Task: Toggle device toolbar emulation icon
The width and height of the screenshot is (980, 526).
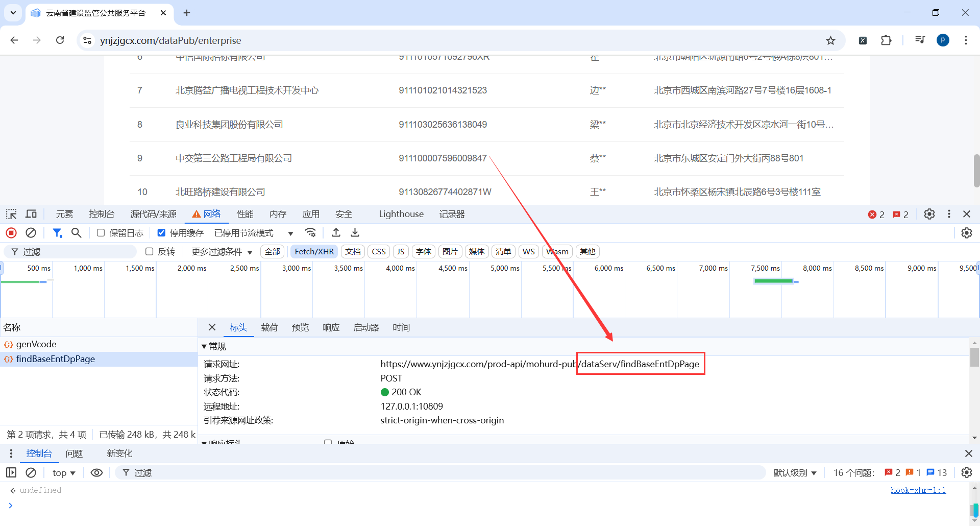Action: [x=31, y=214]
